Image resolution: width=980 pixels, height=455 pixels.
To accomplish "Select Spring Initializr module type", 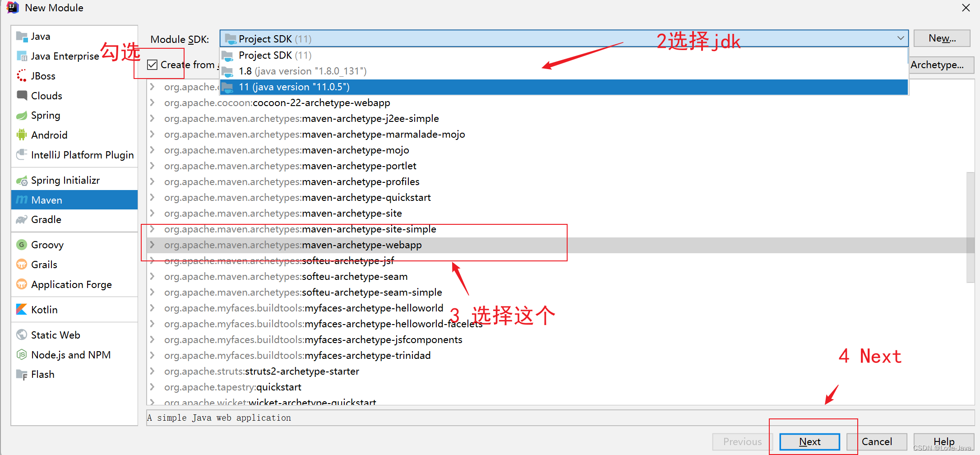I will 74,180.
